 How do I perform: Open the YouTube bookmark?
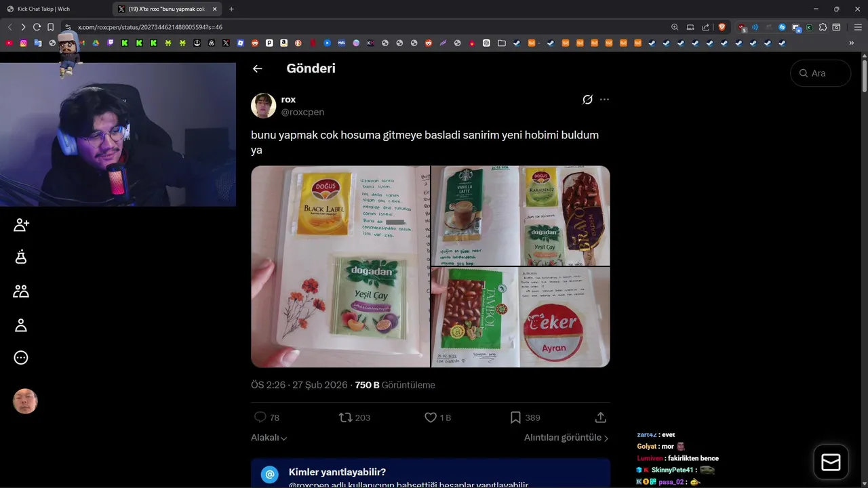tap(9, 43)
